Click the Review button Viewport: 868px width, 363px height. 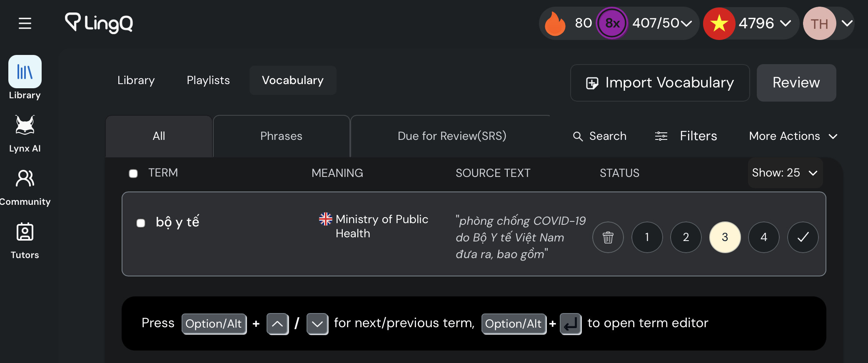click(x=796, y=83)
